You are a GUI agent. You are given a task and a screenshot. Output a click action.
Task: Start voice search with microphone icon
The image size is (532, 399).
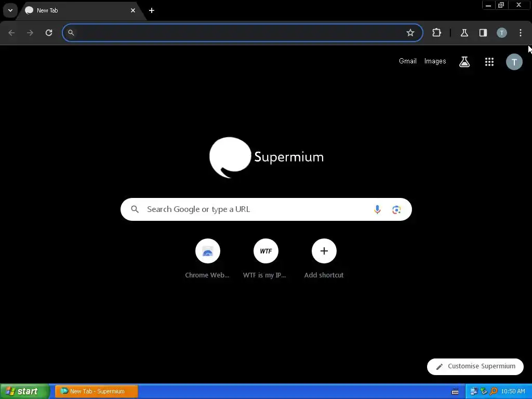pos(377,209)
